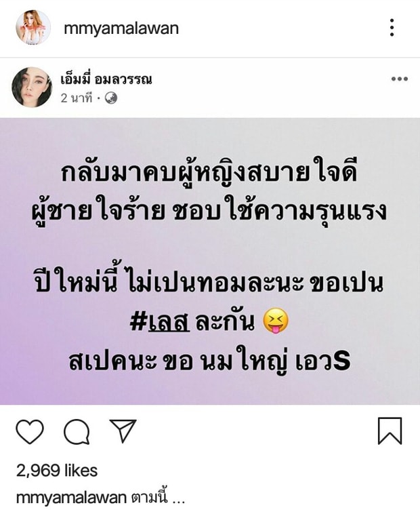Screen dimensions: 420x516
Task: Click the globe public visibility icon
Action: [x=111, y=98]
